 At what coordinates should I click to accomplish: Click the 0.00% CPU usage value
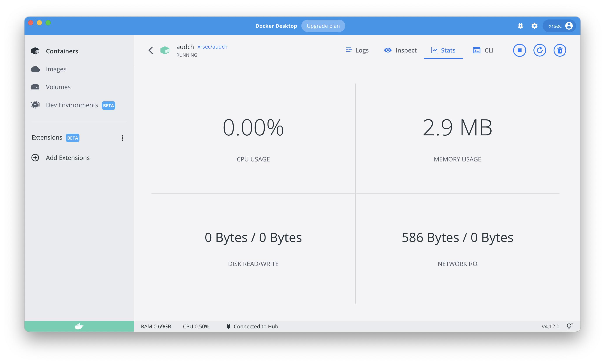253,127
